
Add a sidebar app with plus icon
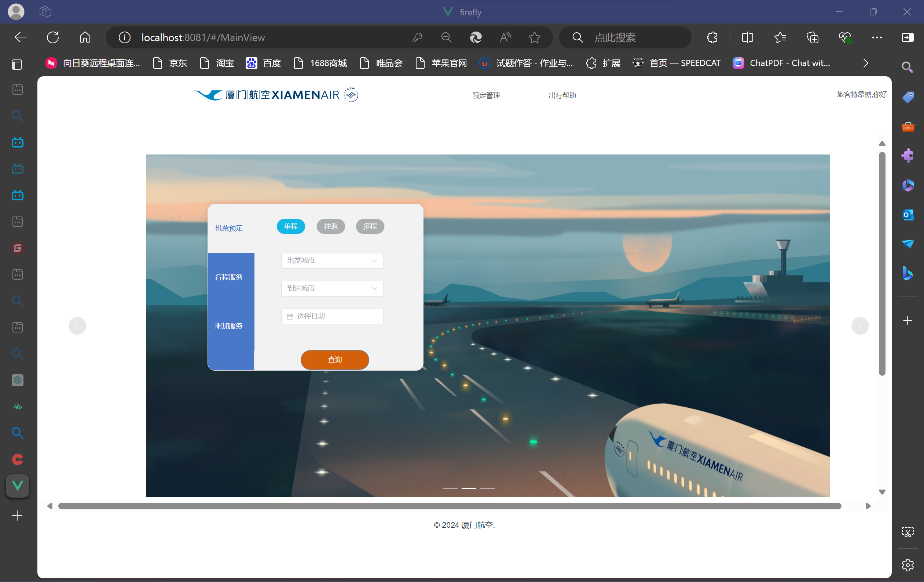tap(907, 320)
